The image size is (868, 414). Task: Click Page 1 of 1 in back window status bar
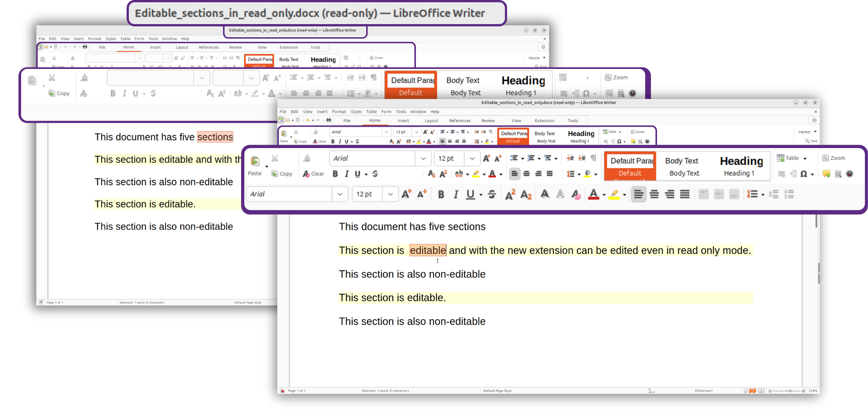(55, 302)
